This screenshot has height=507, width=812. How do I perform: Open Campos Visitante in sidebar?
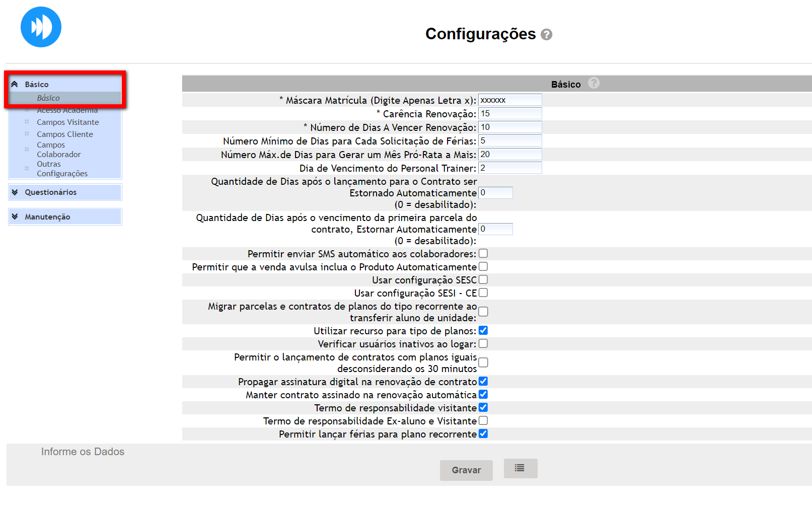click(67, 122)
